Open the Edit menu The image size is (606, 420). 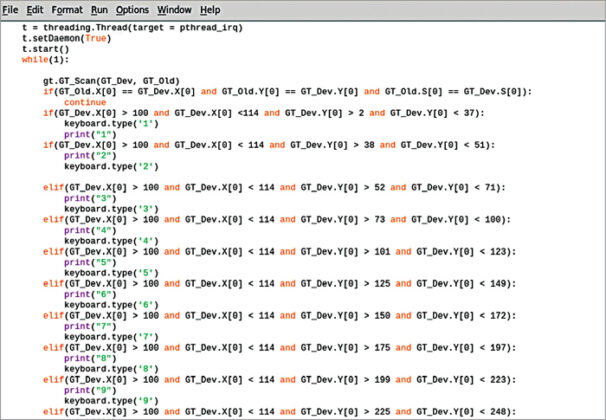click(35, 9)
